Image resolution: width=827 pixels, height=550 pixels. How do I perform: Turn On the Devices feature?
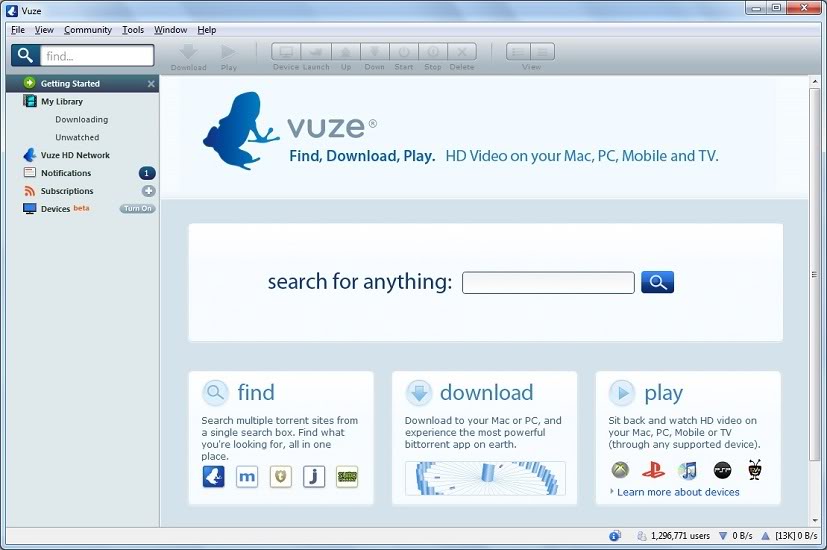tap(138, 209)
